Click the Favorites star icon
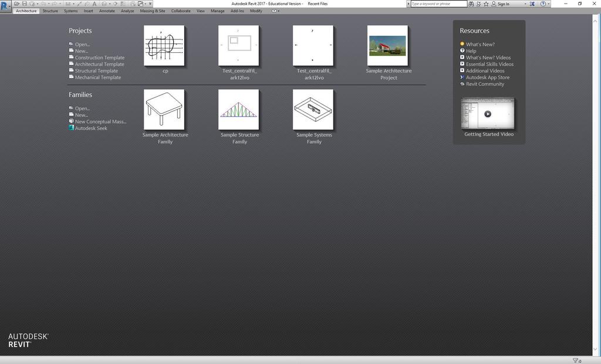This screenshot has width=601, height=364. pyautogui.click(x=486, y=4)
